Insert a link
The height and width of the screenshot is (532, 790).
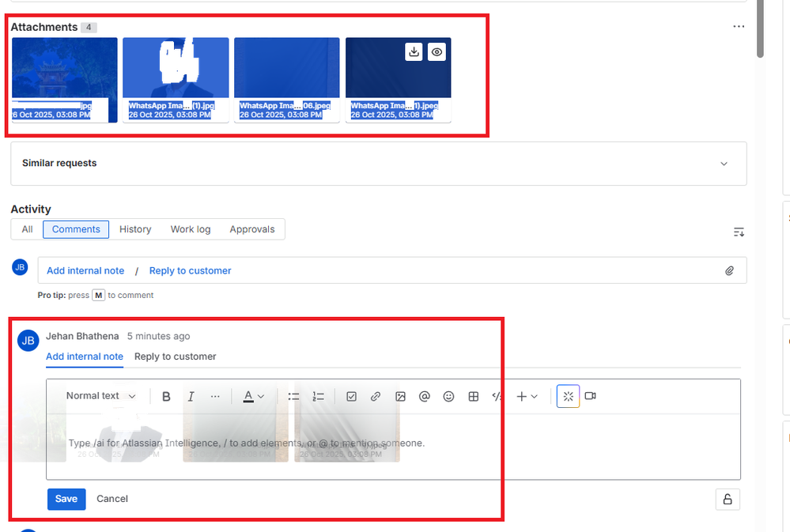pos(376,397)
